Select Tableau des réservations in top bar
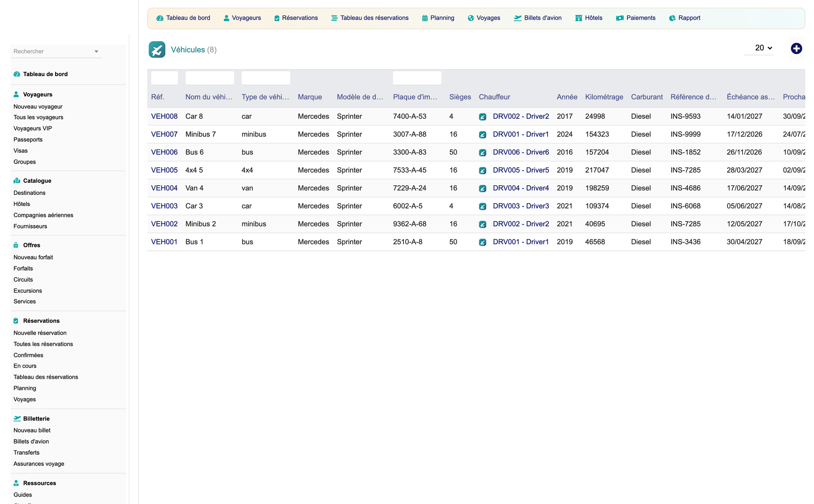 point(370,18)
